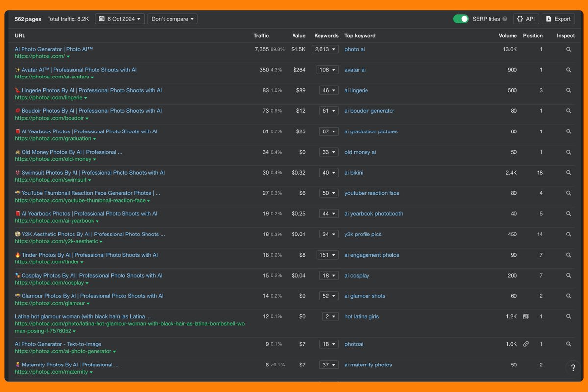Open AI Photo Generator | Photo AI title link

53,49
